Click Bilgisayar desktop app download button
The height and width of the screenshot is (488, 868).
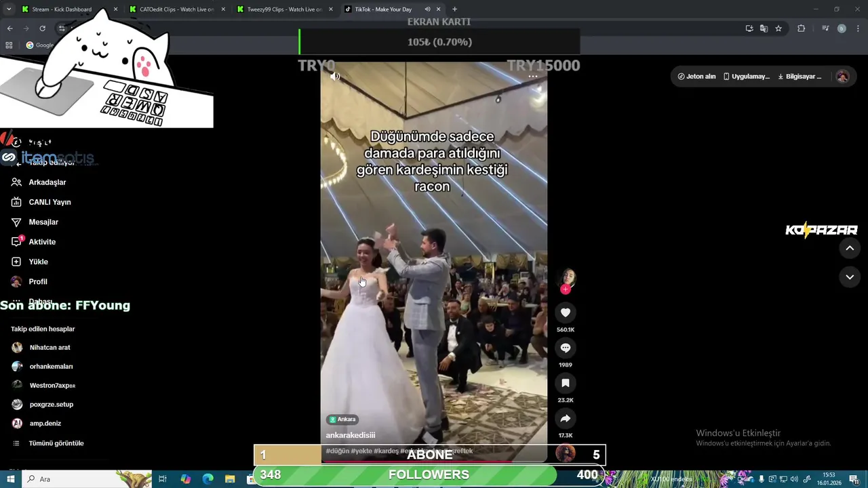[799, 77]
